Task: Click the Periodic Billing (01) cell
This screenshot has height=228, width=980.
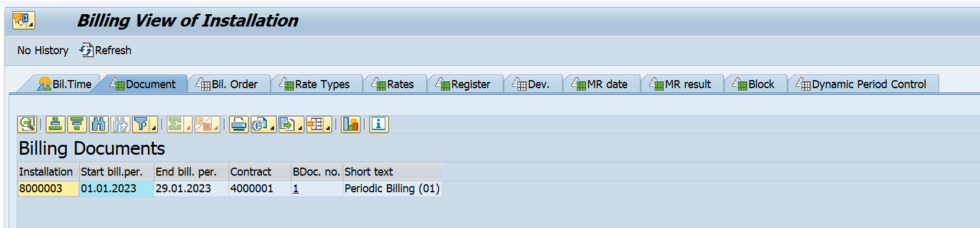Action: (x=393, y=189)
